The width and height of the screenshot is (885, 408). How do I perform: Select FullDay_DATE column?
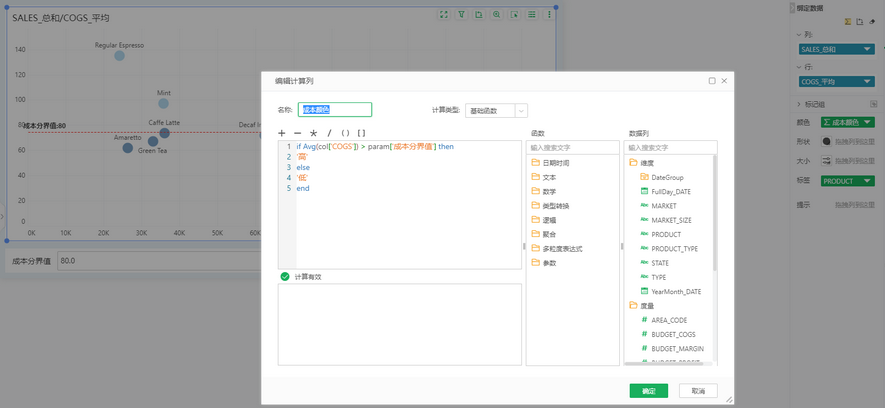(x=671, y=191)
